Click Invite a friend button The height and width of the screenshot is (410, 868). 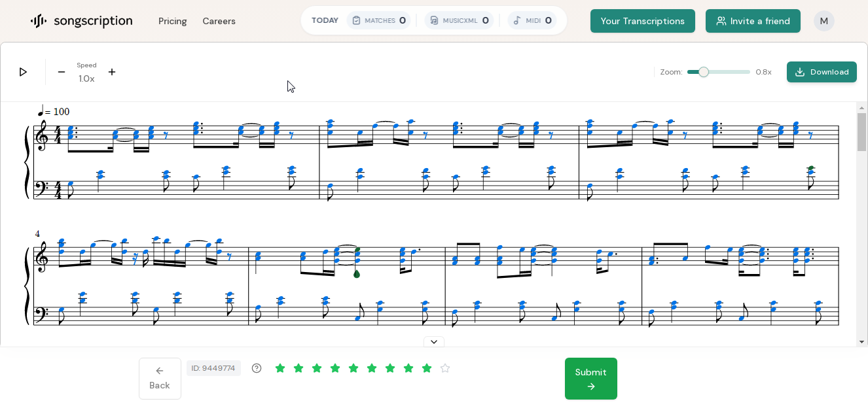(x=753, y=21)
